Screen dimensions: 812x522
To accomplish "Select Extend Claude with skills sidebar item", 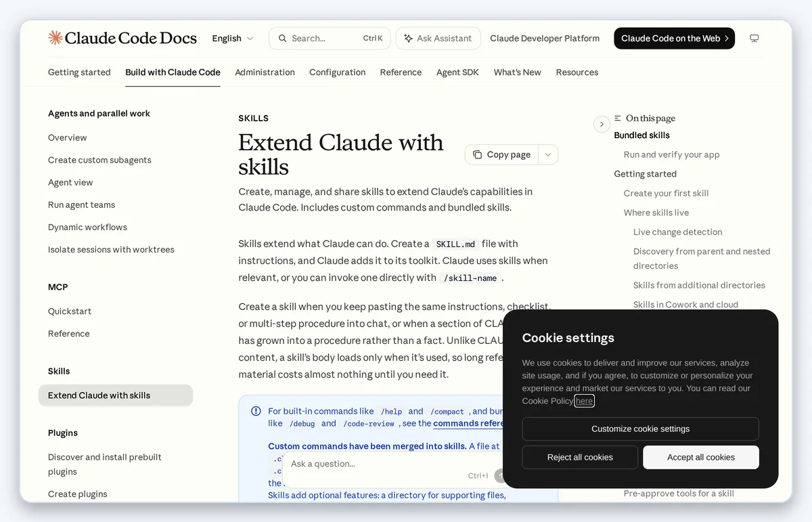I will coord(116,395).
